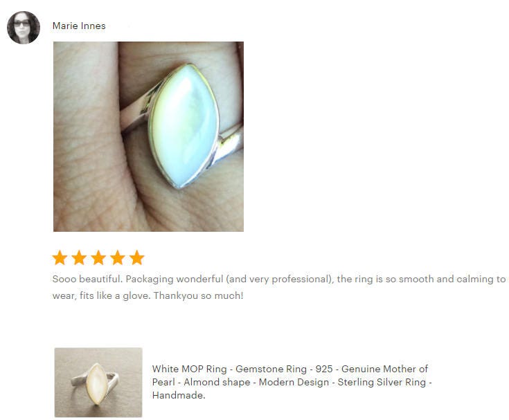Open the White MOP Ring product thumbnail
The height and width of the screenshot is (420, 509).
pyautogui.click(x=98, y=383)
